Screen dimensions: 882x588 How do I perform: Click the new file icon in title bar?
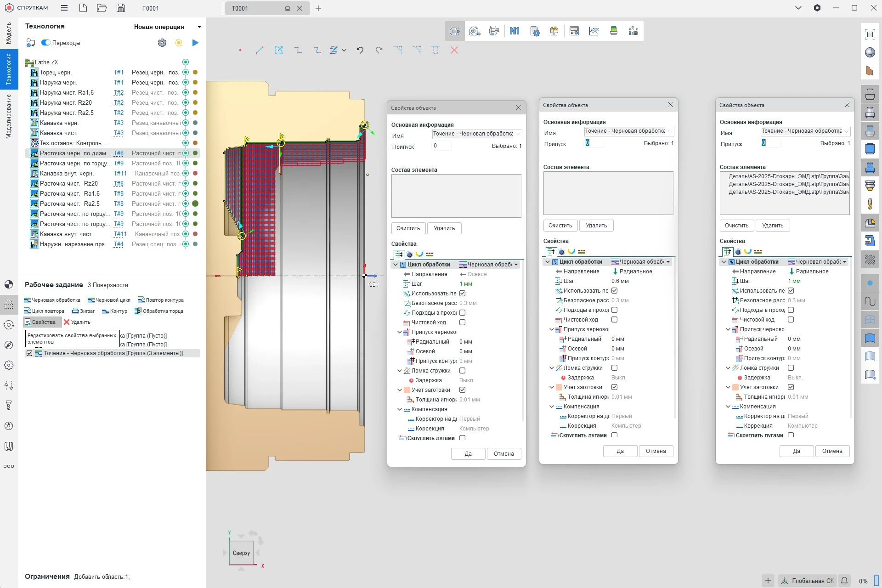[83, 8]
